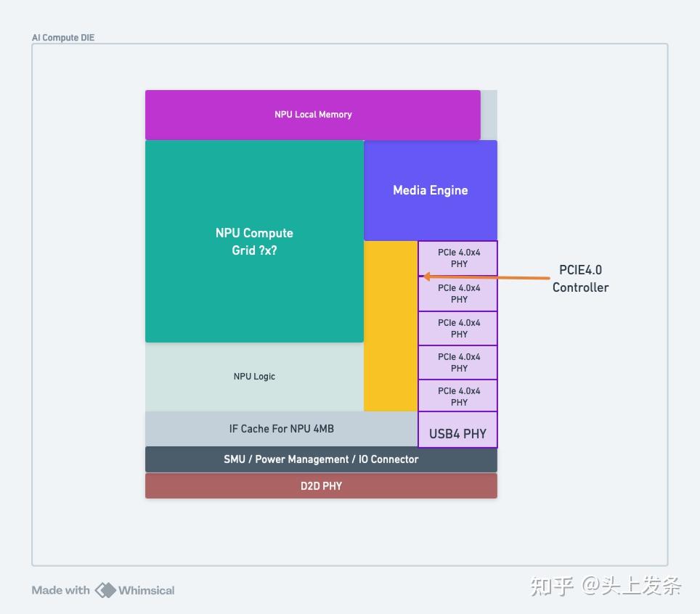Click the Zhihu watermark text
Viewport: 700px width, 614px height.
606,586
